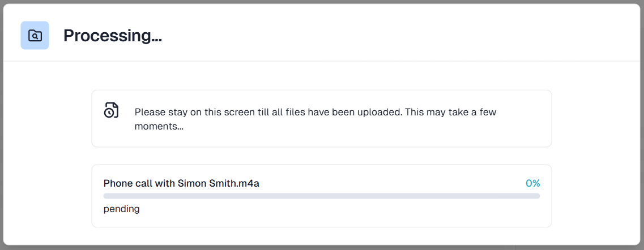This screenshot has width=644, height=250.
Task: Click the middle of the upload progress bar
Action: coord(321,196)
